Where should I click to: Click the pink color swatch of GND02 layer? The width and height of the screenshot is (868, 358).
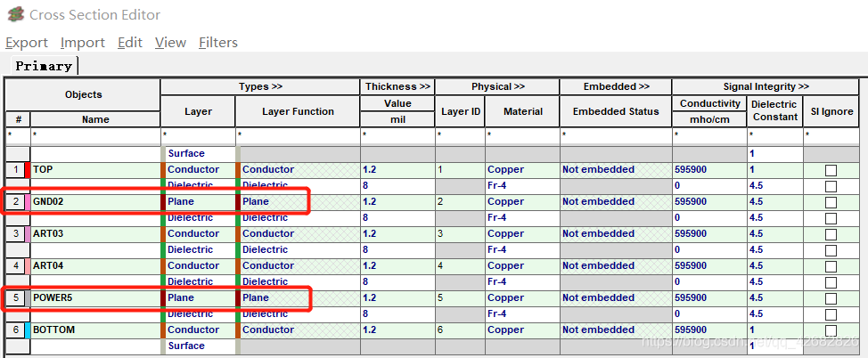click(27, 202)
